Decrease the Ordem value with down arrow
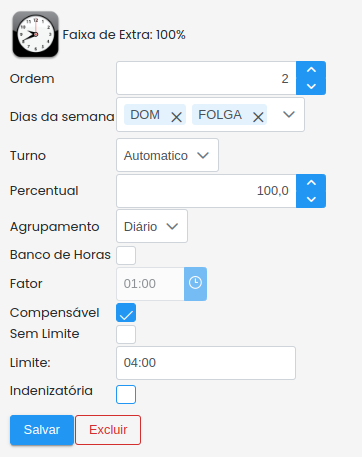362x457 pixels. coord(311,86)
